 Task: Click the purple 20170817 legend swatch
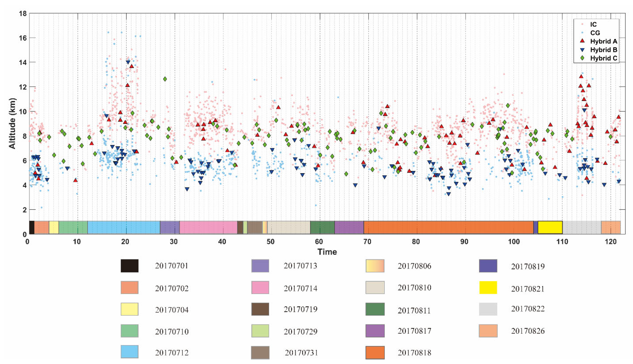coord(375,331)
